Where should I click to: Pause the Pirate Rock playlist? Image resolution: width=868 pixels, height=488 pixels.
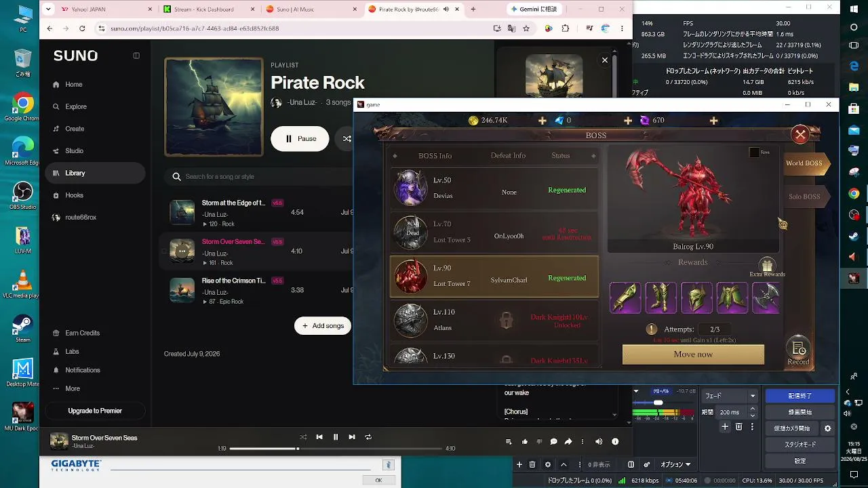300,138
